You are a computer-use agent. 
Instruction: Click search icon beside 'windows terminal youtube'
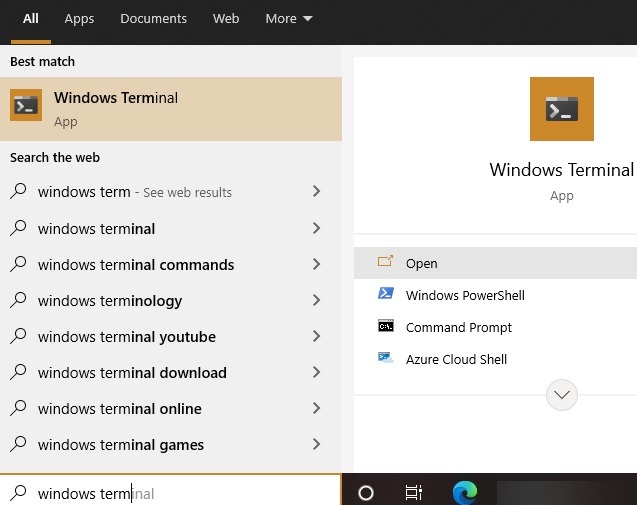(18, 336)
